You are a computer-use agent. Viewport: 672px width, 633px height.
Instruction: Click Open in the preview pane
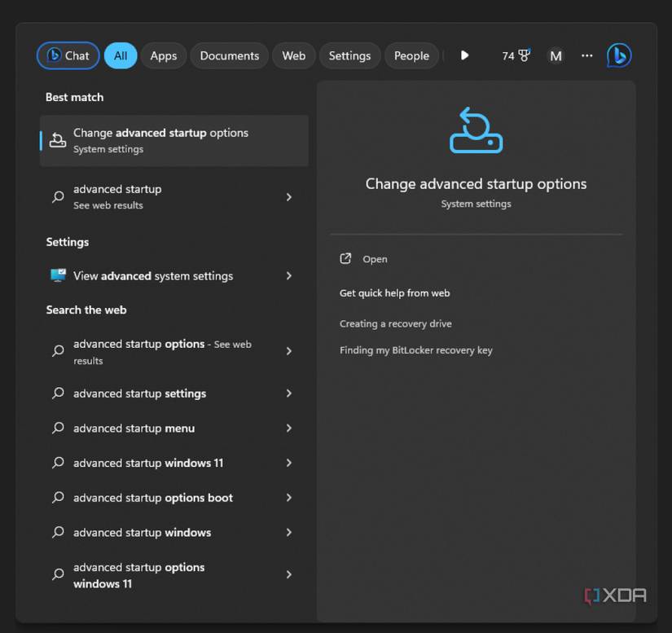375,259
